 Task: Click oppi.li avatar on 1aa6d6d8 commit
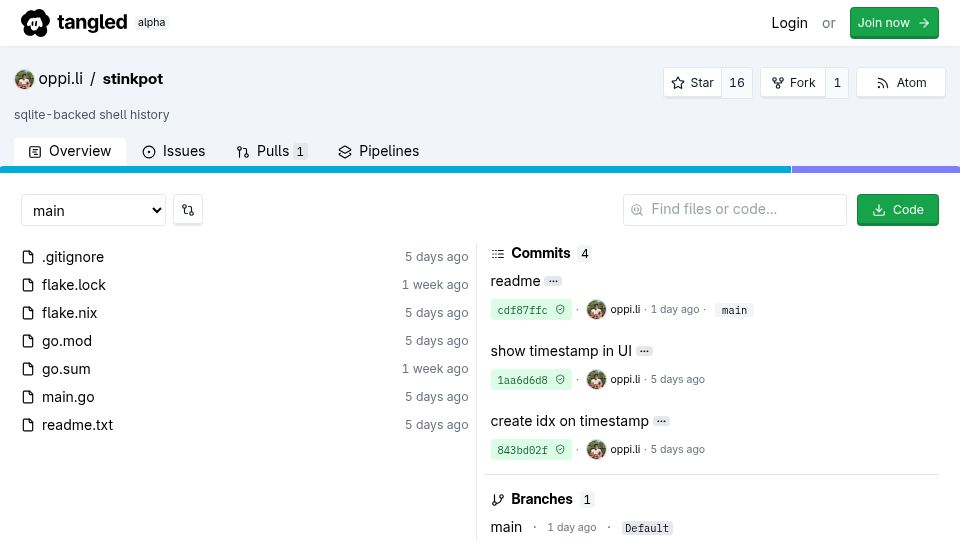tap(596, 380)
